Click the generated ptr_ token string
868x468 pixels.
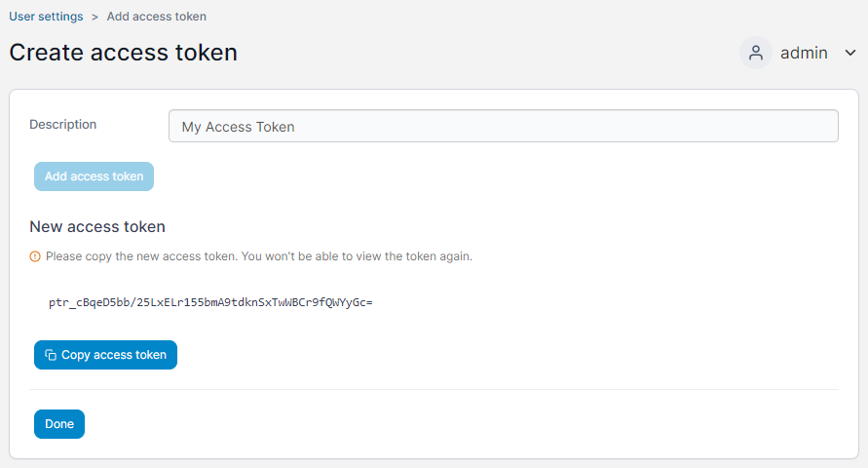[210, 302]
